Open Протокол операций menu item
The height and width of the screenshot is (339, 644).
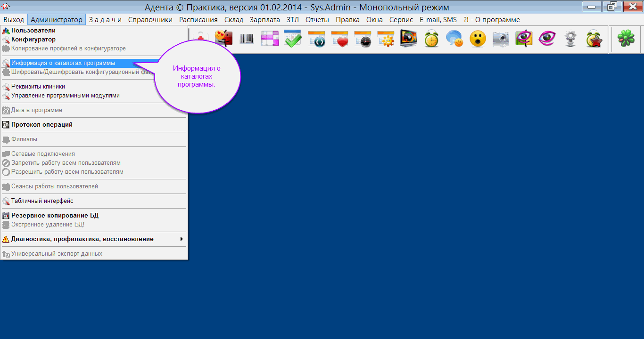tap(41, 125)
